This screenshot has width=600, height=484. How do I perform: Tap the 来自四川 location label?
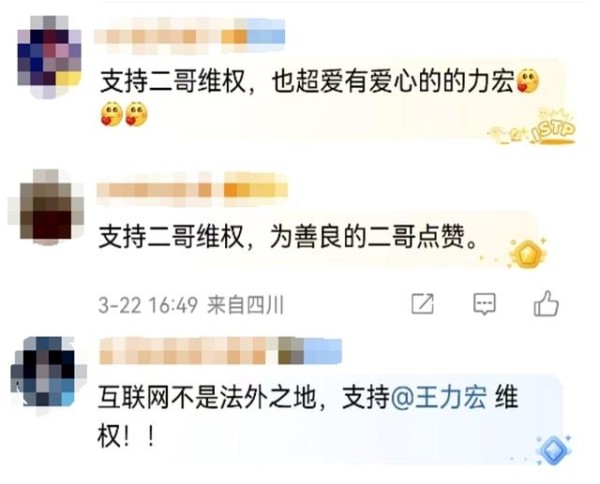tap(245, 305)
